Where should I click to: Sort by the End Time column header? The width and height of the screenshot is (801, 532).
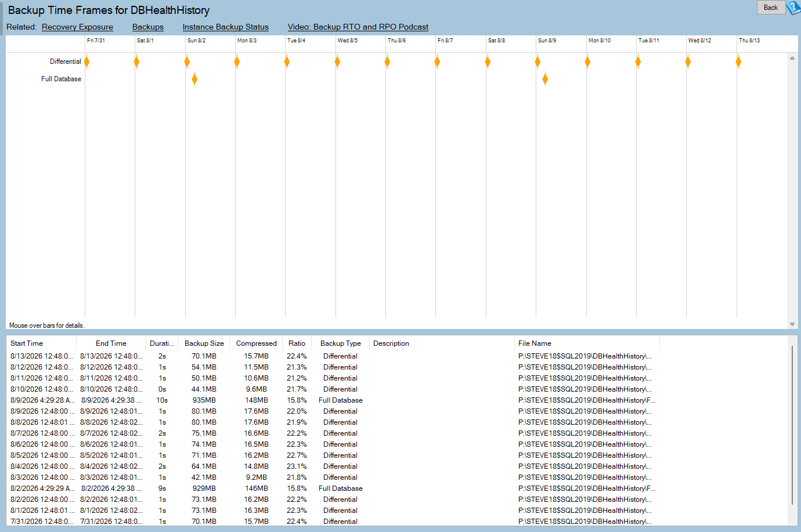[x=111, y=343]
